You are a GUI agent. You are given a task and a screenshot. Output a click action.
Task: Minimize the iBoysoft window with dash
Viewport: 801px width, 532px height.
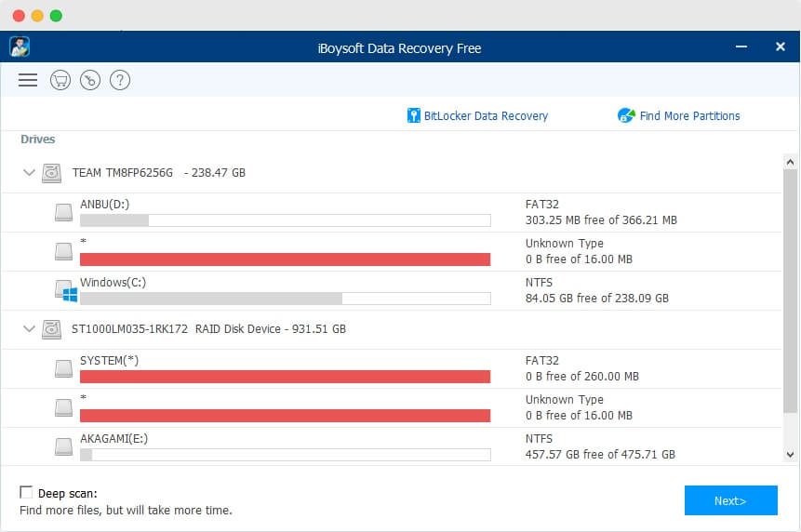(x=741, y=47)
